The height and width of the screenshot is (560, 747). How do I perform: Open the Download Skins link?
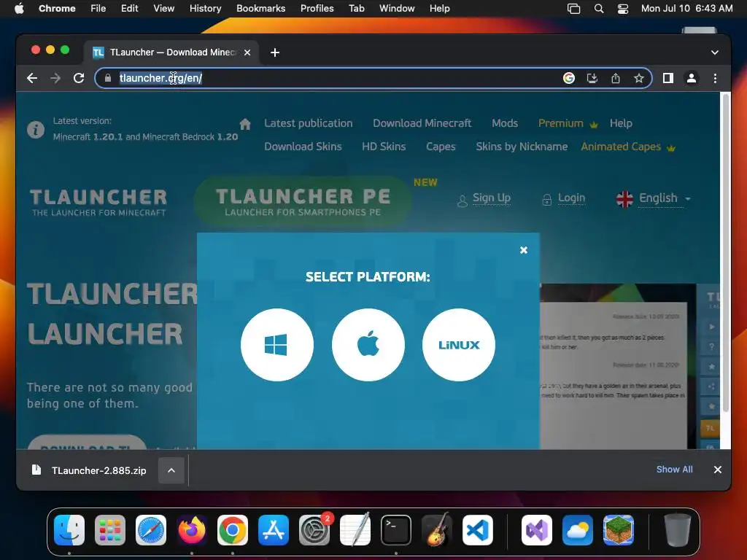pyautogui.click(x=303, y=147)
